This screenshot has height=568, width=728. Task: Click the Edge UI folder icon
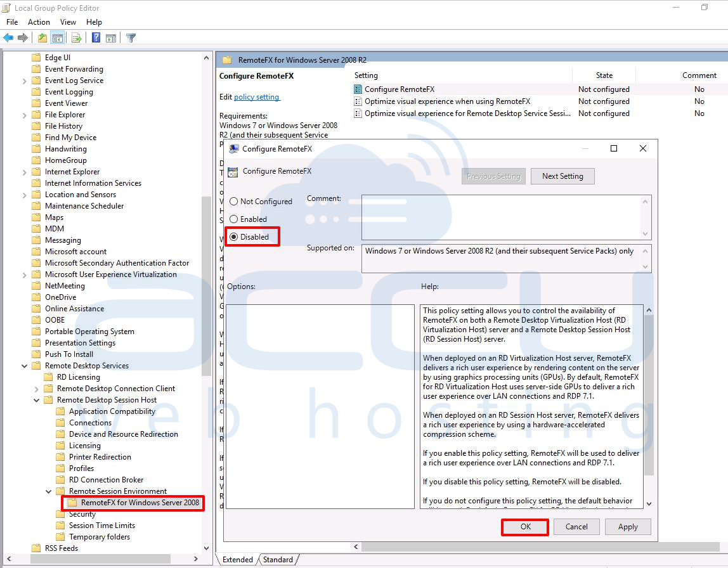[x=36, y=58]
